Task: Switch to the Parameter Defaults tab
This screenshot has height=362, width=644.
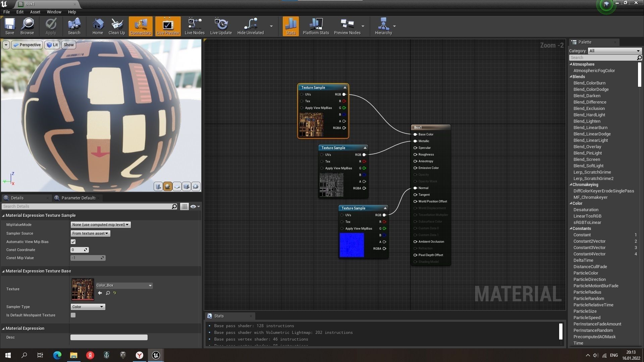Action: click(78, 198)
